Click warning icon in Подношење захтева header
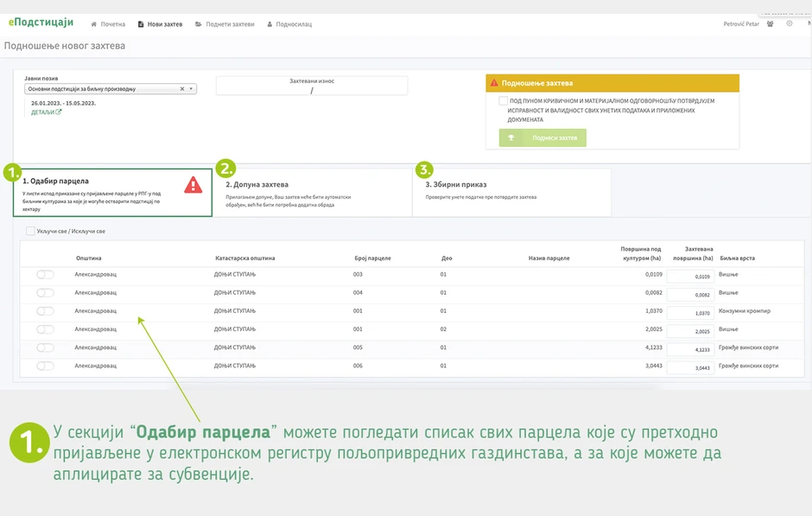Screen dimensions: 812x516 coord(494,83)
